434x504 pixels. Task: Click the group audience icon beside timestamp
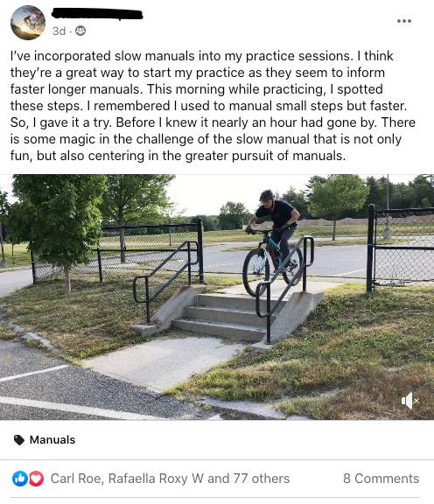point(80,31)
